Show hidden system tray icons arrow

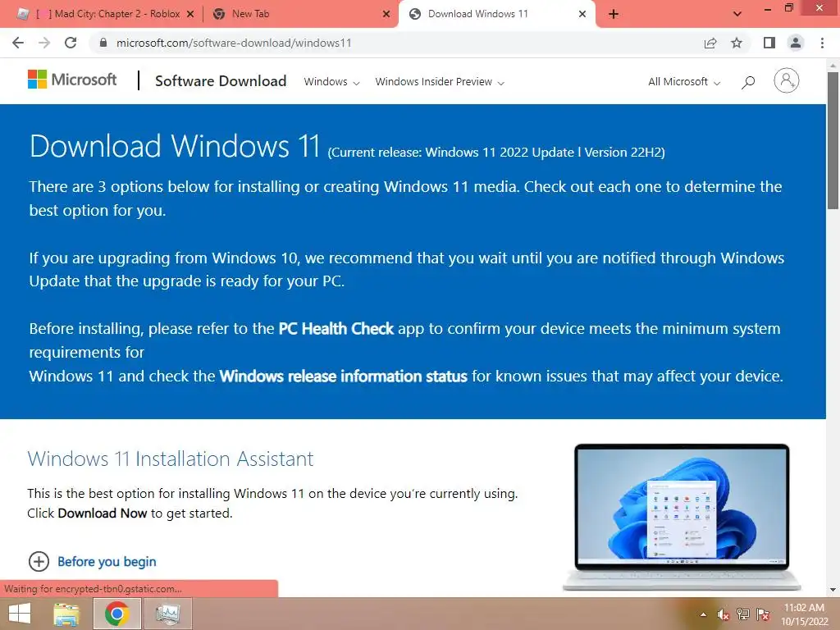pos(703,614)
